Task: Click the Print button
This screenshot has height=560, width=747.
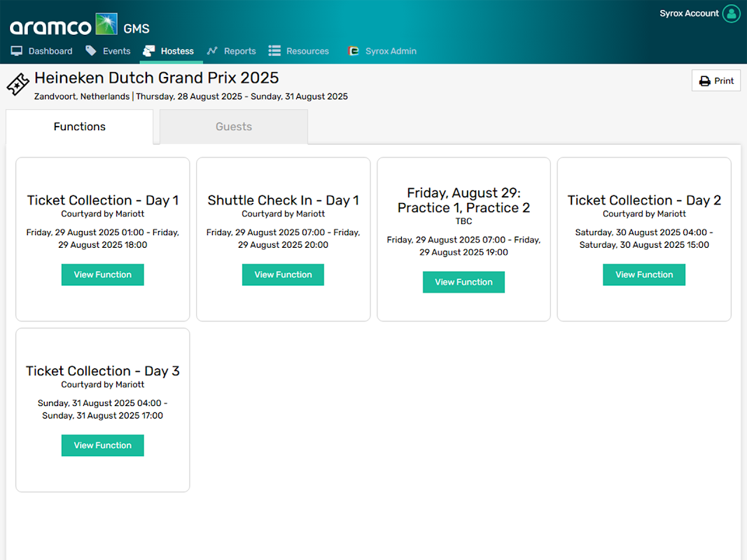Action: (716, 81)
